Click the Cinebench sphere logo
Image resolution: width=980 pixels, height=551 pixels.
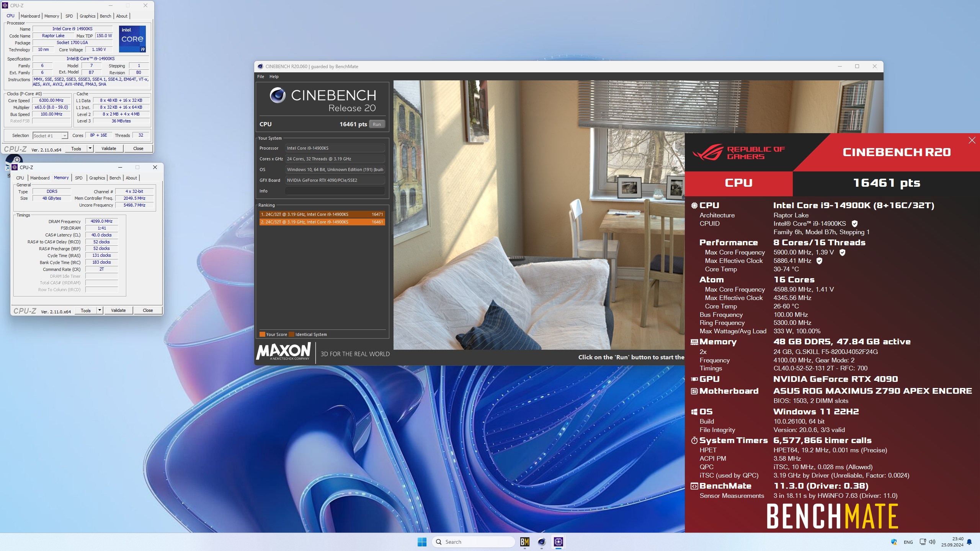[x=278, y=95]
